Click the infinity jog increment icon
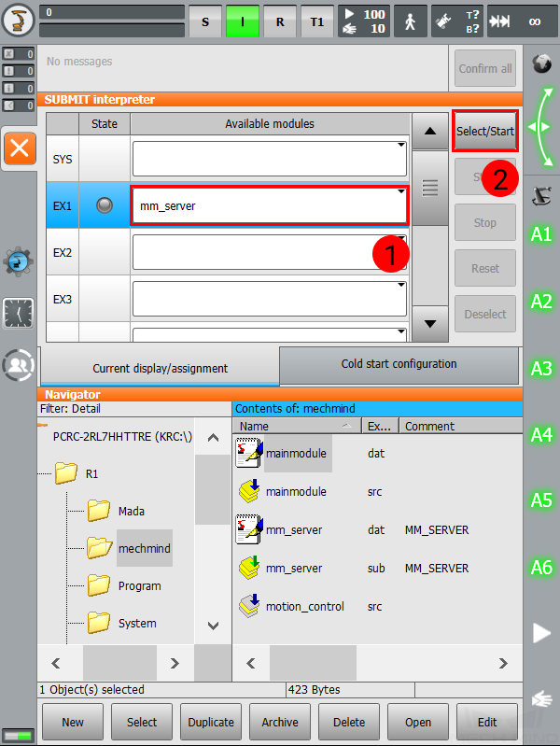560x746 pixels. pyautogui.click(x=535, y=21)
